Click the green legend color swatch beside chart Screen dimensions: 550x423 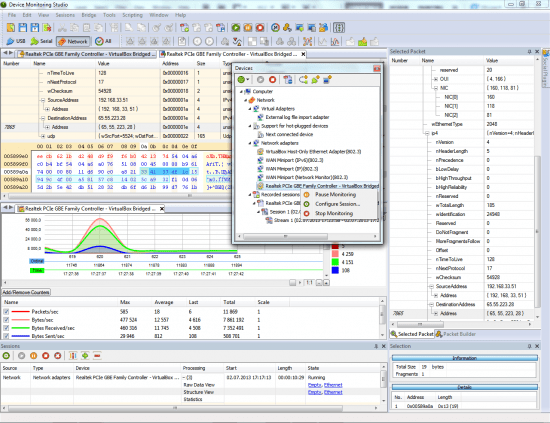tap(335, 262)
